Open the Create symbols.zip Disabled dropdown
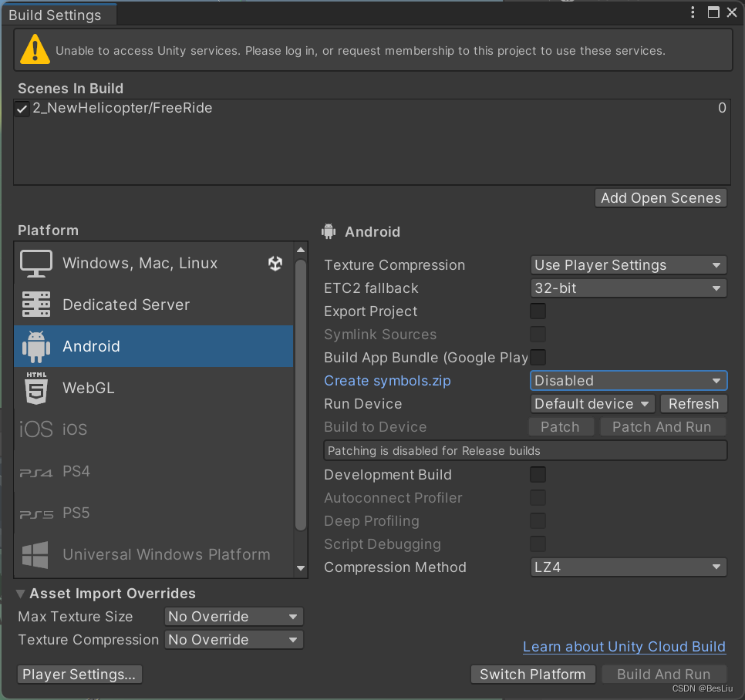 (x=628, y=380)
